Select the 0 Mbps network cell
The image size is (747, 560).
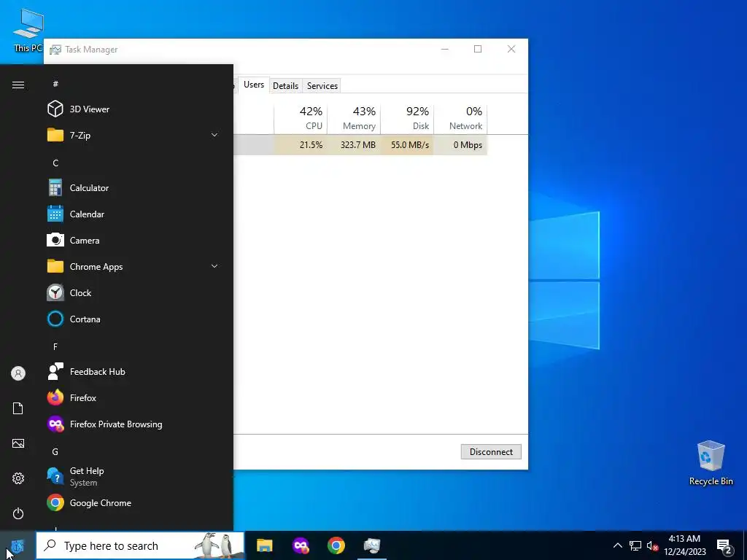tap(461, 145)
